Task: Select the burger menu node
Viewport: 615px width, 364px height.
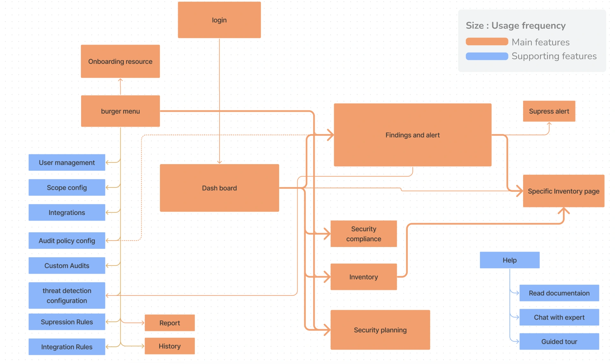Action: pos(120,111)
